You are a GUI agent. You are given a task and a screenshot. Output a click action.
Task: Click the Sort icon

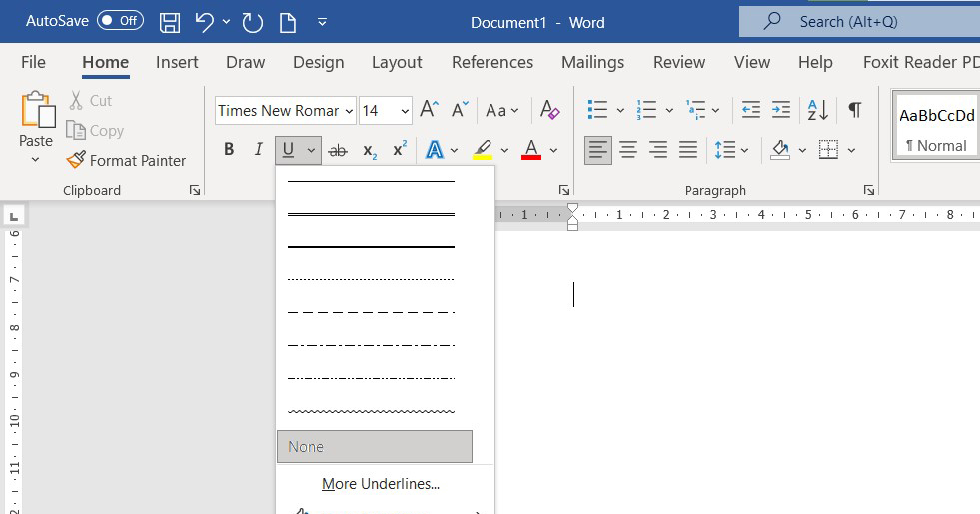click(x=817, y=110)
